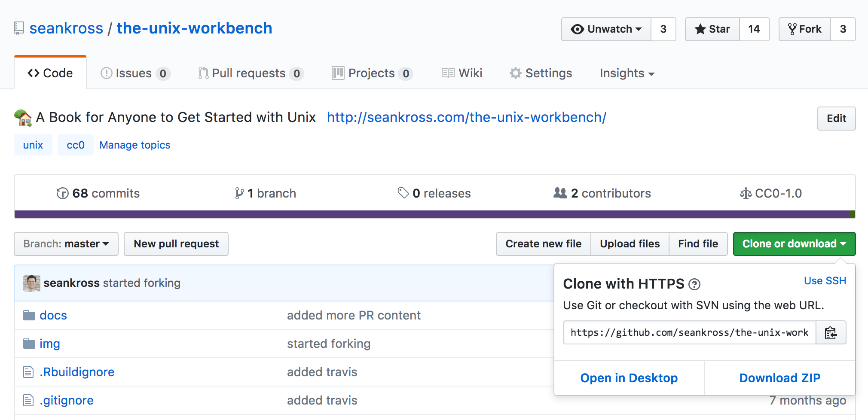This screenshot has height=420, width=868.
Task: Click seankross avatar in latest commit row
Action: [x=32, y=283]
